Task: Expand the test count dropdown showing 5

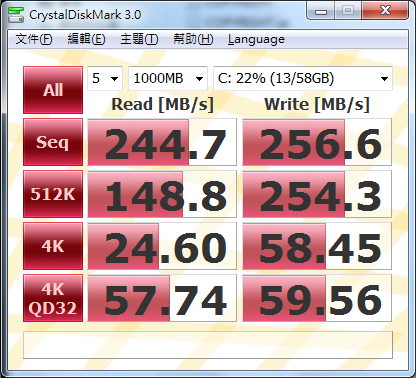Action: [x=105, y=79]
